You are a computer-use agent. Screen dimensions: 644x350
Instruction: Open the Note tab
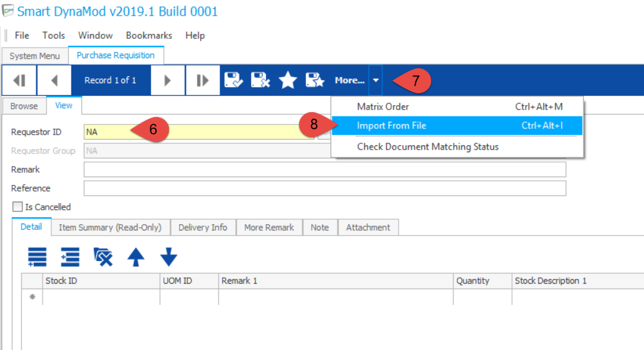(x=320, y=227)
